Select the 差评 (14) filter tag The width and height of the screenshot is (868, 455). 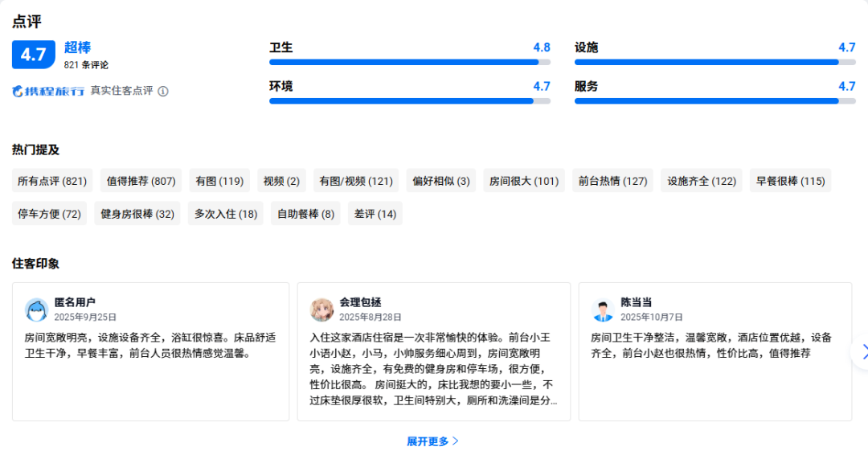(375, 214)
